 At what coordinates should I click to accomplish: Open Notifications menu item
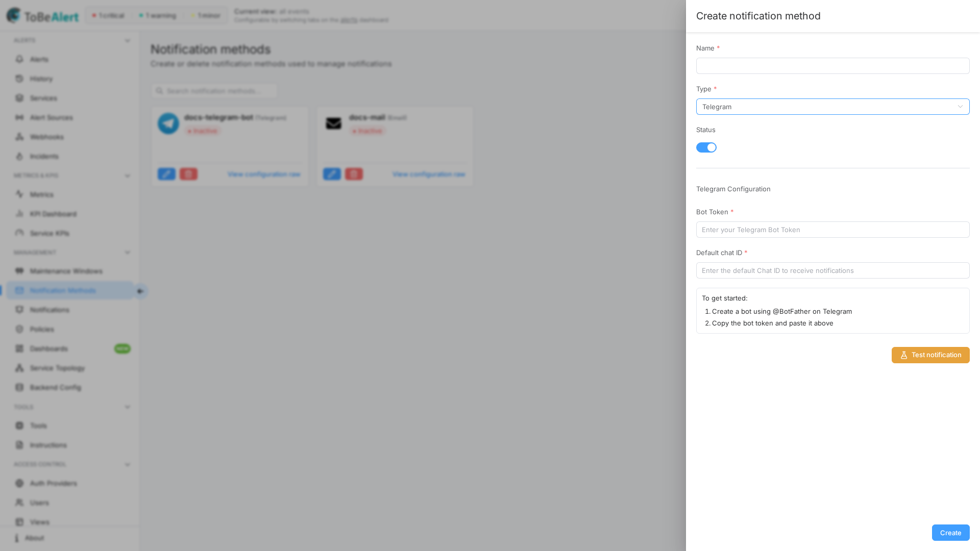click(69, 310)
